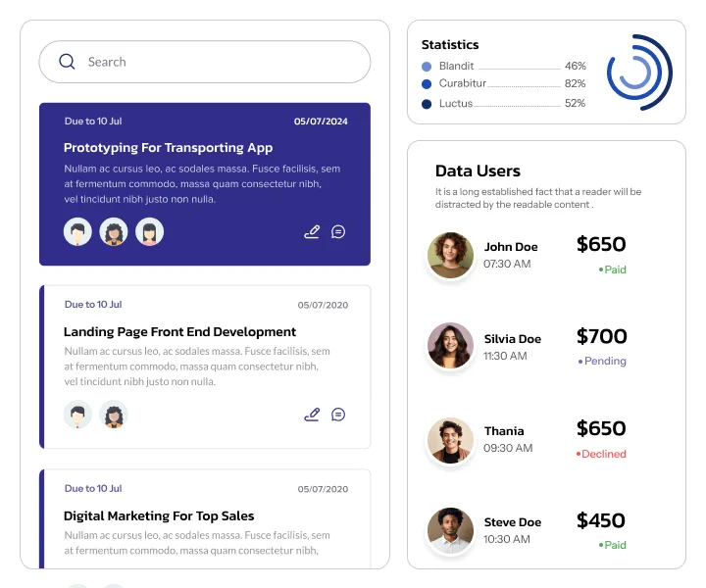Open Digital Marketing For Top Sales title
Screen dimensions: 706x588
(159, 516)
